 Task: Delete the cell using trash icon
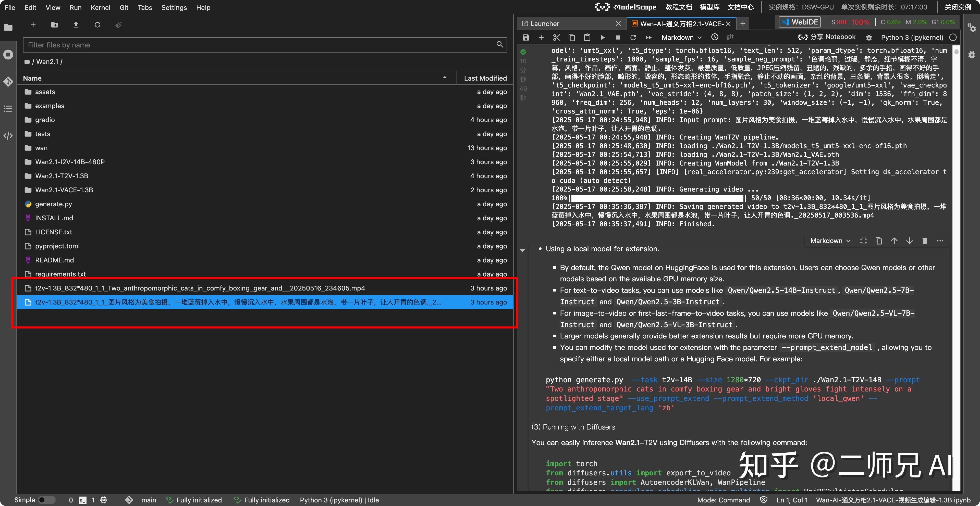tap(924, 241)
